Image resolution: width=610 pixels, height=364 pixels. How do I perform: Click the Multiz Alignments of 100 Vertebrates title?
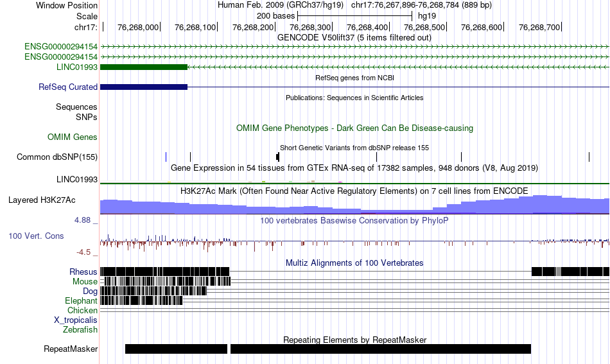(354, 263)
